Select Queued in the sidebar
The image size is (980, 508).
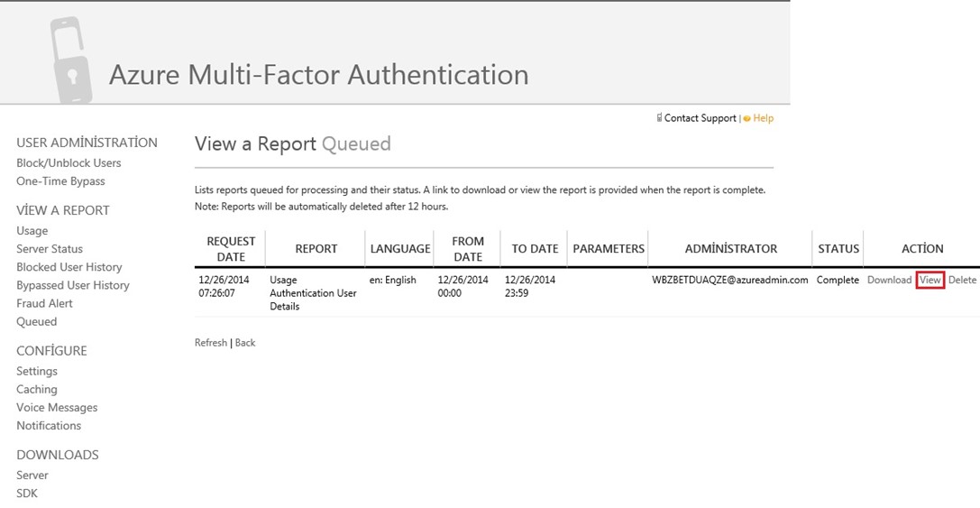(36, 321)
